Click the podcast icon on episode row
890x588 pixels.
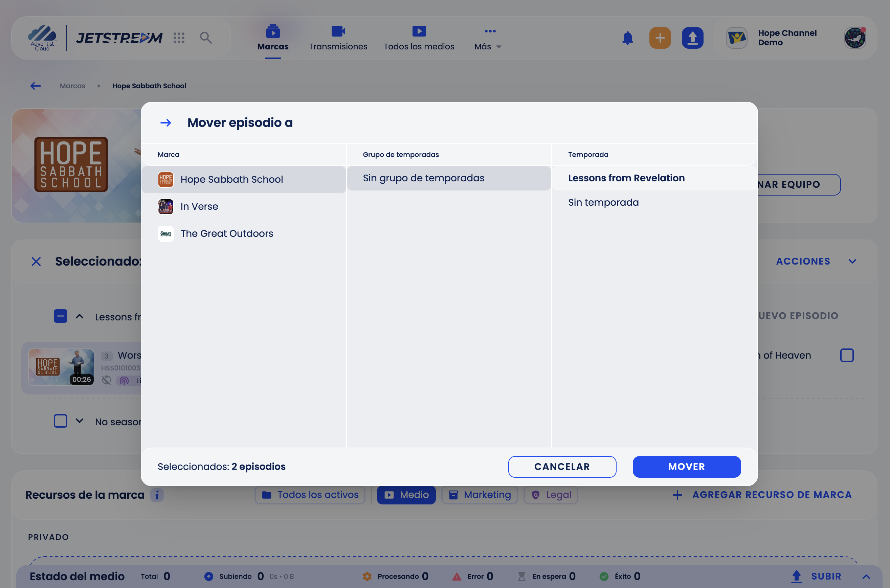pos(124,381)
